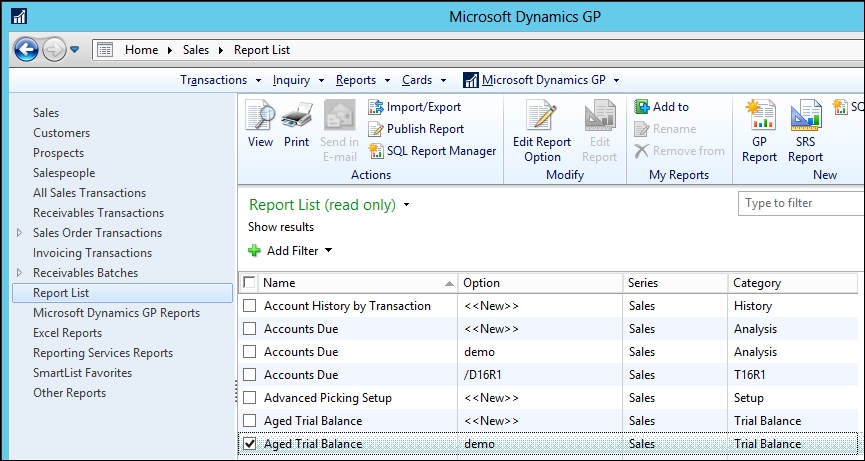865x461 pixels.
Task: Open the Add Filter dropdown arrow
Action: (x=329, y=251)
